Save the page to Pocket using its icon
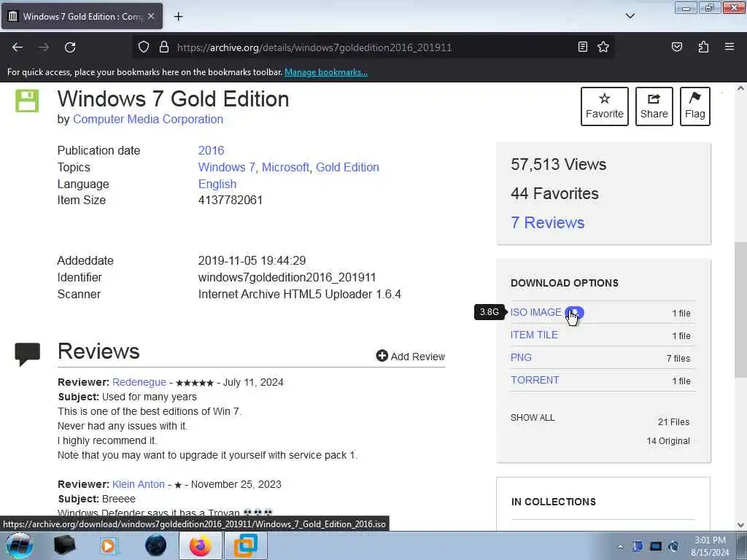 click(676, 47)
